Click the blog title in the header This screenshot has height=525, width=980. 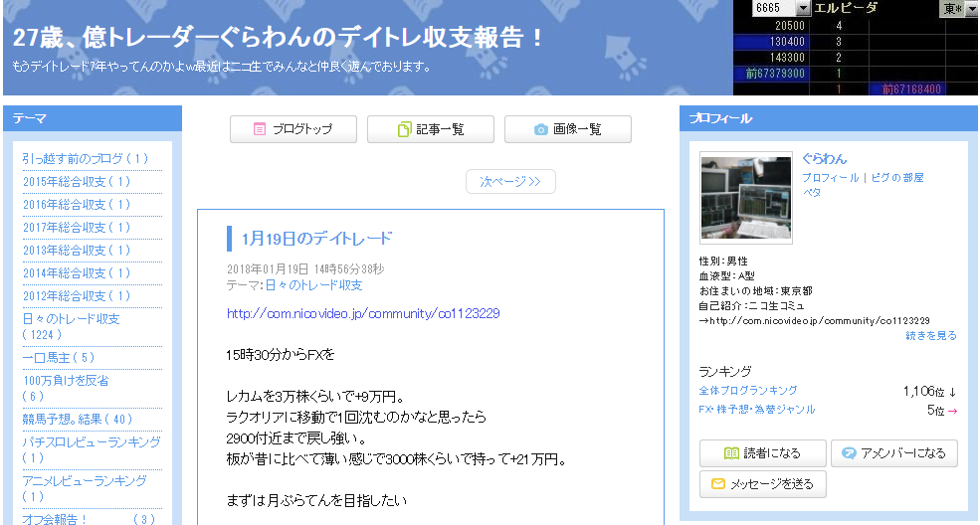(279, 38)
